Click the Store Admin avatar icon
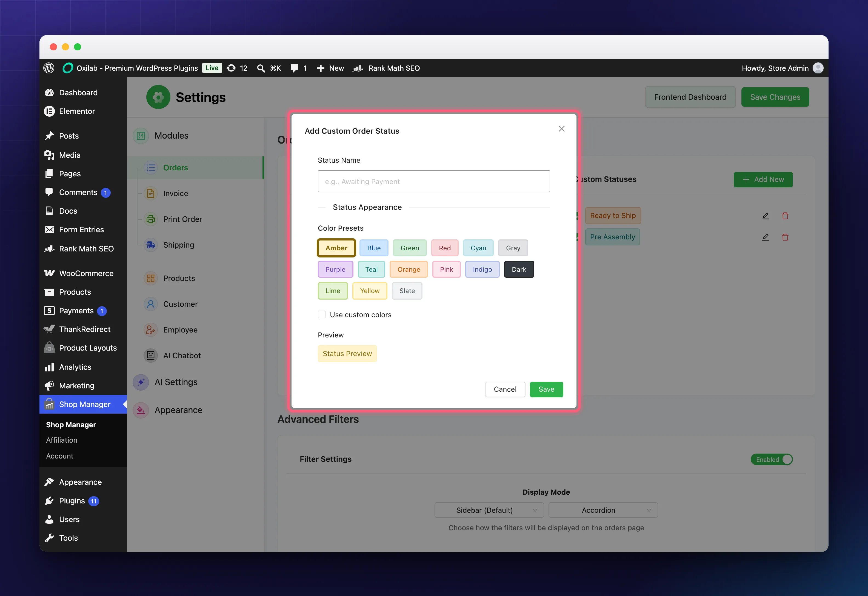This screenshot has width=868, height=596. click(x=818, y=68)
